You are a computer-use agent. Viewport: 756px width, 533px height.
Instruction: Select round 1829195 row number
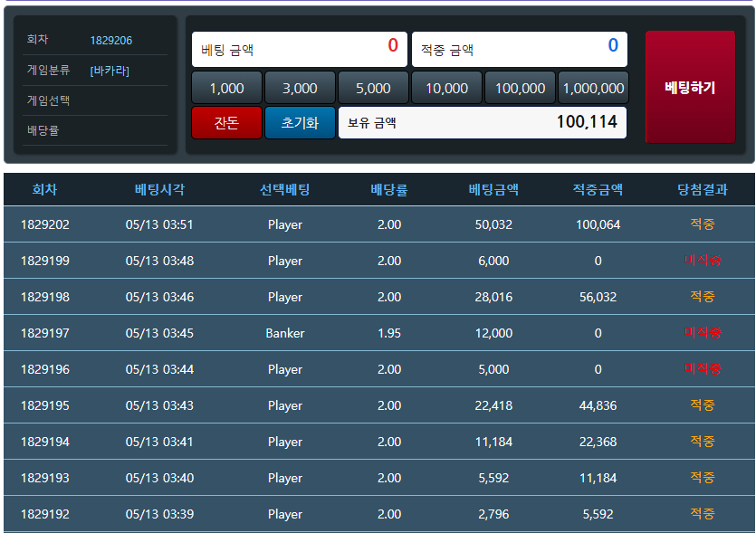(x=45, y=405)
